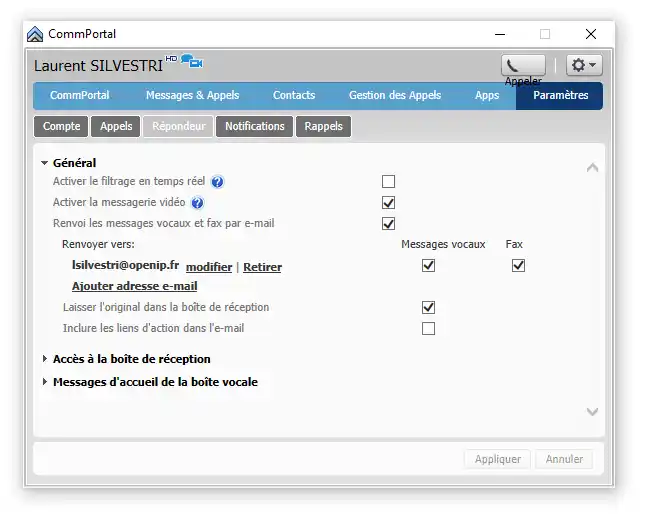The image size is (654, 517).
Task: Enable Inclure les liens d'action checkbox
Action: click(x=428, y=328)
